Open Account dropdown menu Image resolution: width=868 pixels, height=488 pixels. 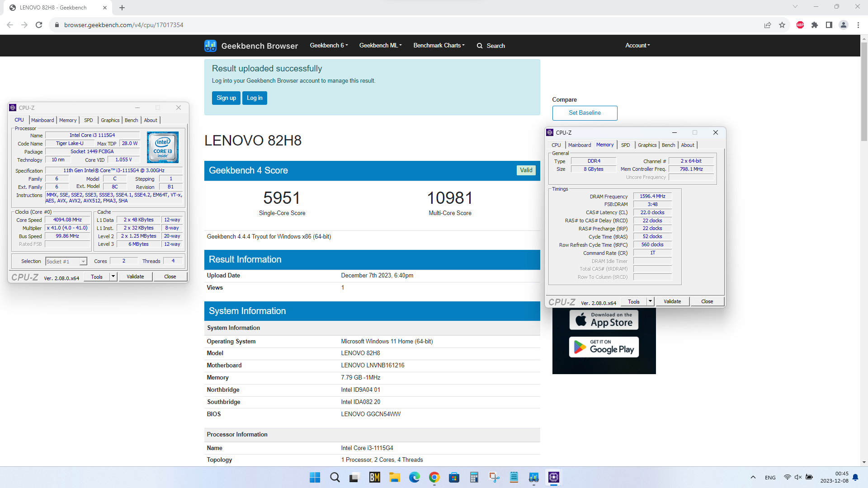(637, 46)
